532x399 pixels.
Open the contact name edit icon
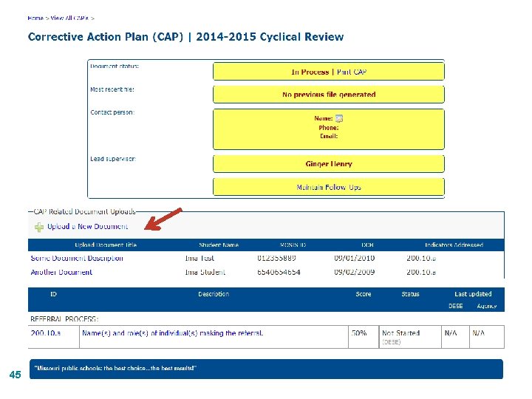(339, 118)
